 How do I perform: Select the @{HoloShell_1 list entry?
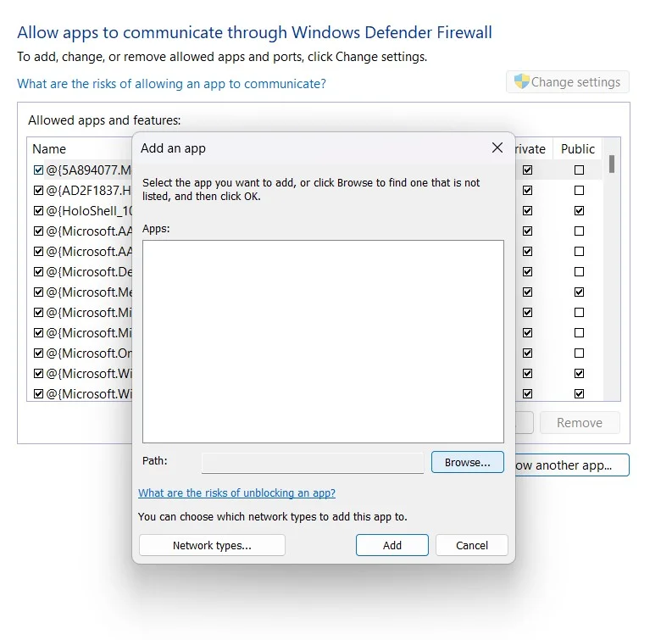tap(89, 211)
